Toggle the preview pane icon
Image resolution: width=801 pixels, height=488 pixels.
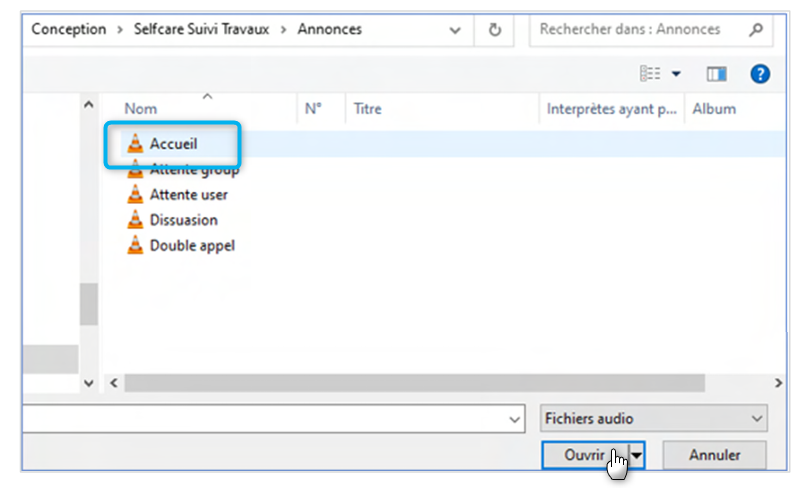pos(716,74)
